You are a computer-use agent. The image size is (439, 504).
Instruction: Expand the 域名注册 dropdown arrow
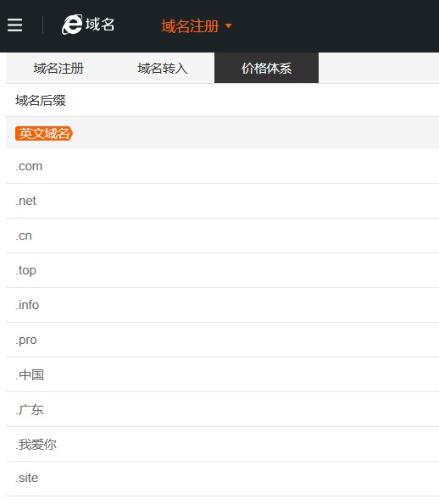[x=228, y=25]
